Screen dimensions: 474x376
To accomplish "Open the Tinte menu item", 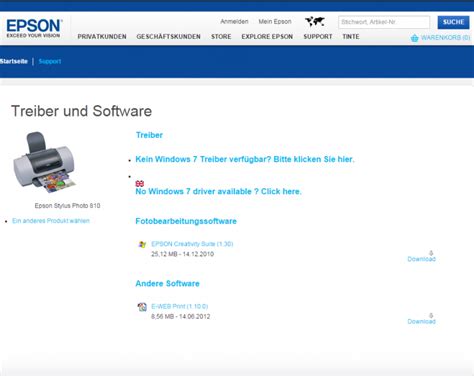I will (x=351, y=37).
